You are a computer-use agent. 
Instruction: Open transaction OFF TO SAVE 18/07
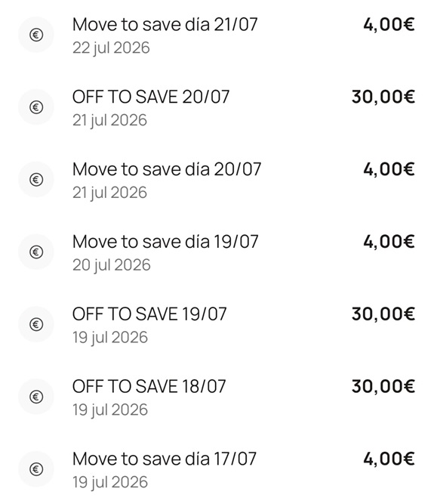[217, 397]
